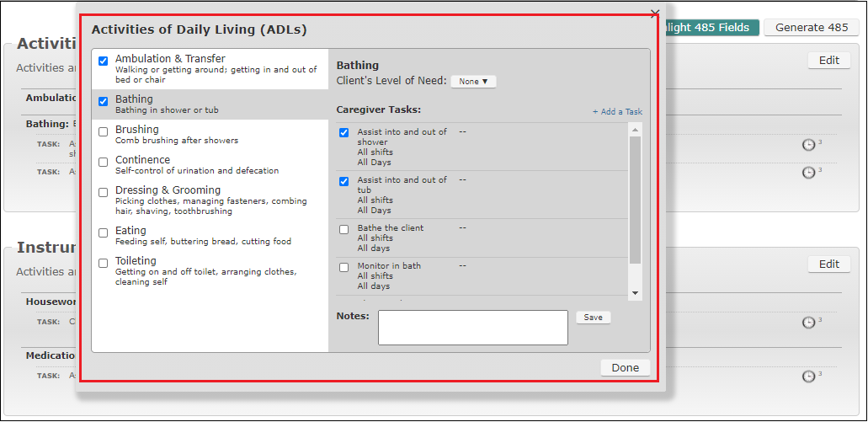This screenshot has width=868, height=422.
Task: Click the clock icon beside the second Bathing task
Action: [808, 172]
